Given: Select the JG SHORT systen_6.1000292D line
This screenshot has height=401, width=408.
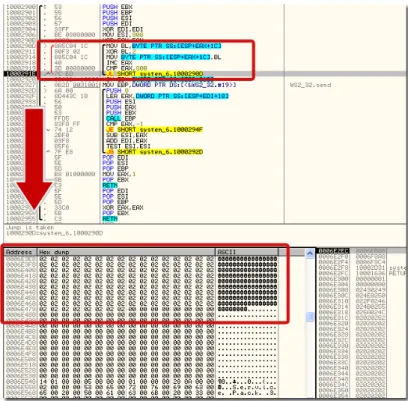Looking at the screenshot, I should [154, 152].
